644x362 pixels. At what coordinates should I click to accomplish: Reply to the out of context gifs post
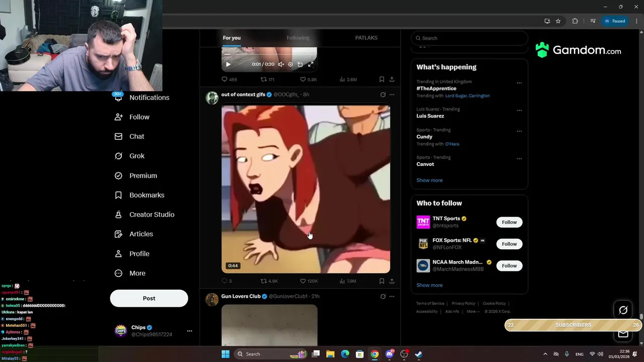(226, 281)
